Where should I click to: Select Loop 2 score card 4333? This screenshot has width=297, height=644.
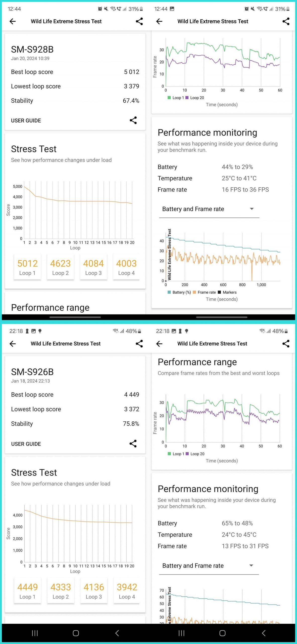[x=61, y=591]
